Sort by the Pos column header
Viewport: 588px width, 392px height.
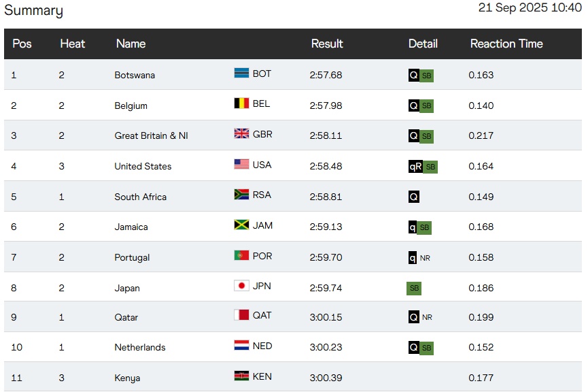22,44
